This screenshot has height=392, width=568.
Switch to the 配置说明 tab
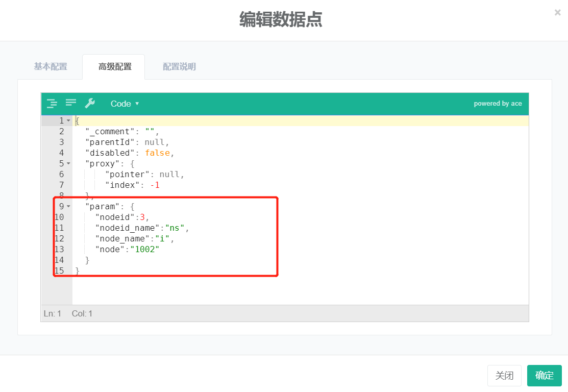pyautogui.click(x=179, y=67)
